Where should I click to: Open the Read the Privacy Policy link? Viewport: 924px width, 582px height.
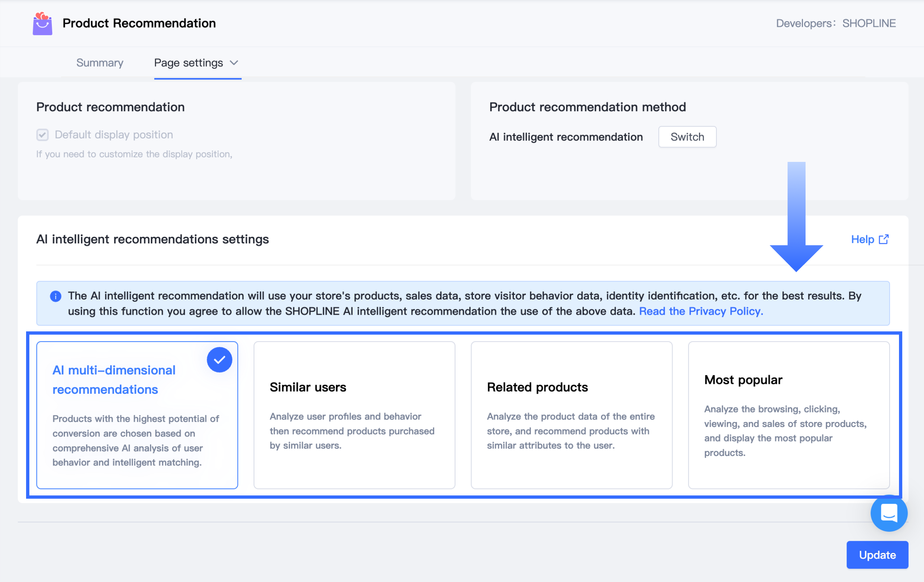coord(701,311)
